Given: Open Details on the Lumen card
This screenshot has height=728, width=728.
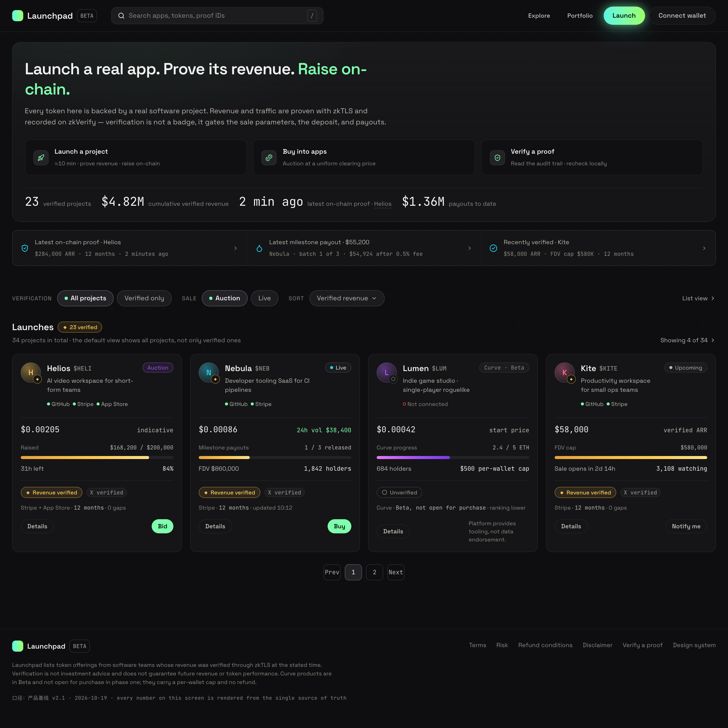Looking at the screenshot, I should point(393,531).
